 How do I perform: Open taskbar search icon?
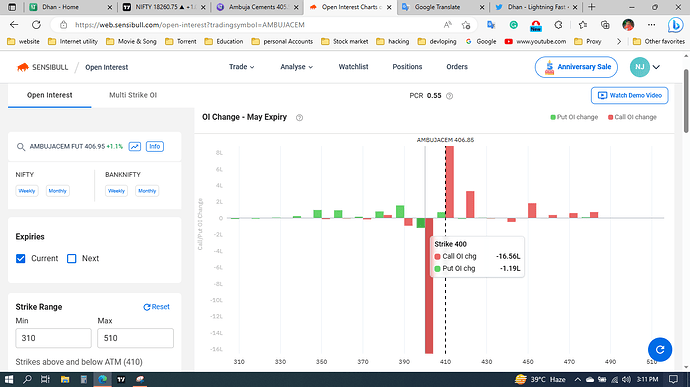(27, 379)
